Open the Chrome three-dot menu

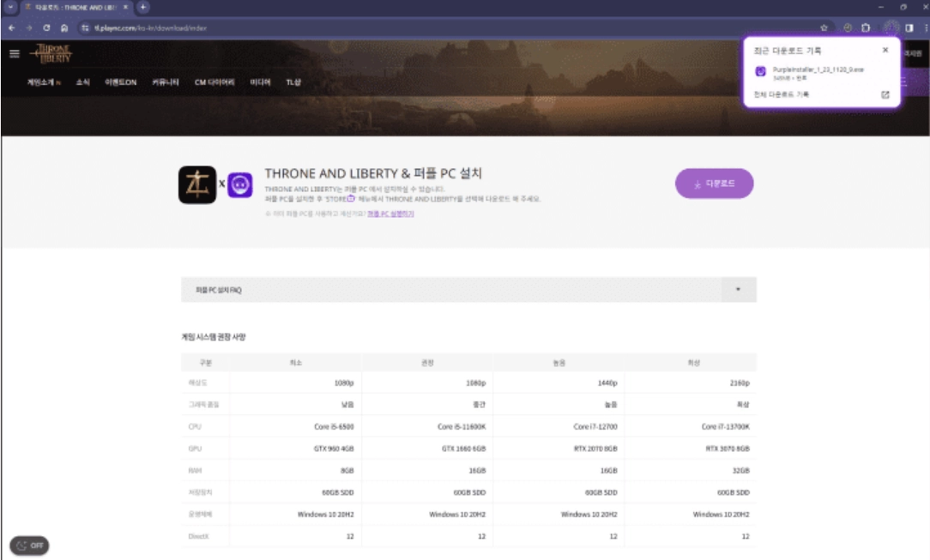point(926,27)
